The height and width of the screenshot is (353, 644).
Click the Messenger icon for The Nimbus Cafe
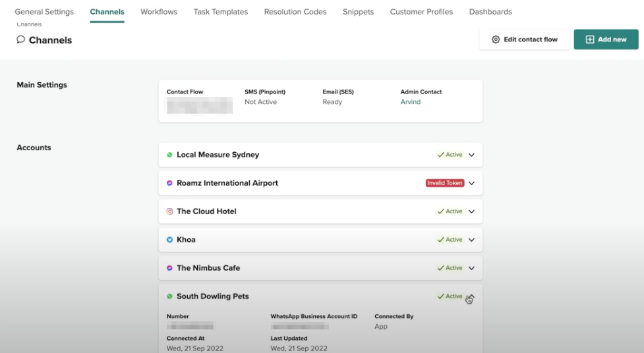click(169, 268)
